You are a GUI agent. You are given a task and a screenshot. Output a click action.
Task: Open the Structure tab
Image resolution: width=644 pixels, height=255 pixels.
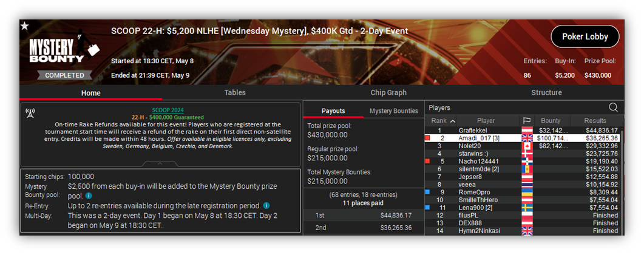tap(546, 92)
